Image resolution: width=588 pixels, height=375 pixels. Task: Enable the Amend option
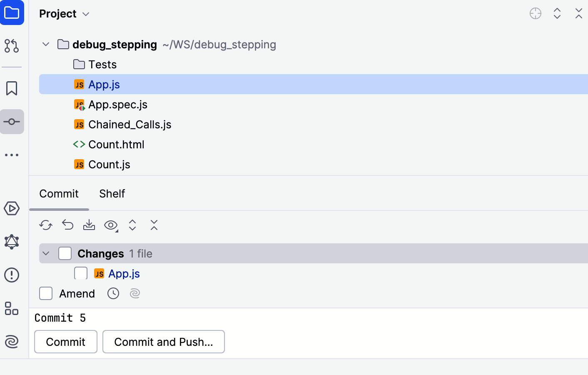[46, 293]
